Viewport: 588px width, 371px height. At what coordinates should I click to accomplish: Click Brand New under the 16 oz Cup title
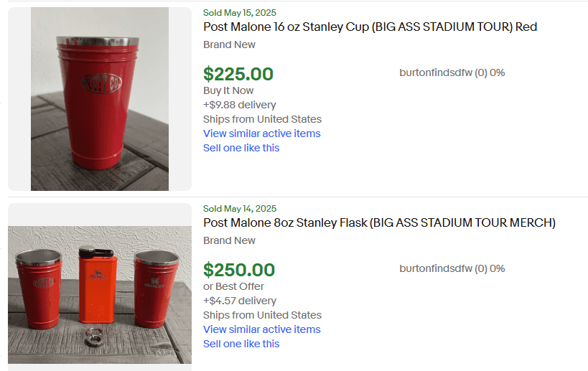pos(229,44)
